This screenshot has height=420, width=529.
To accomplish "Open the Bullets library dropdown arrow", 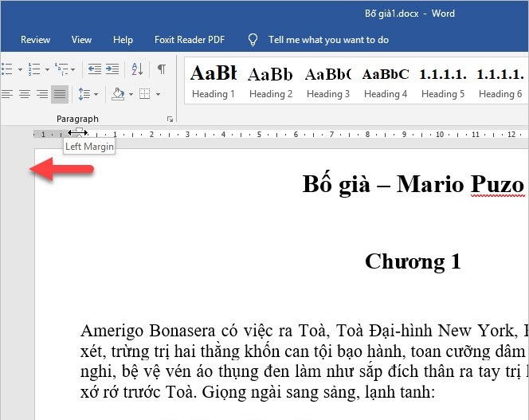I will 20,69.
